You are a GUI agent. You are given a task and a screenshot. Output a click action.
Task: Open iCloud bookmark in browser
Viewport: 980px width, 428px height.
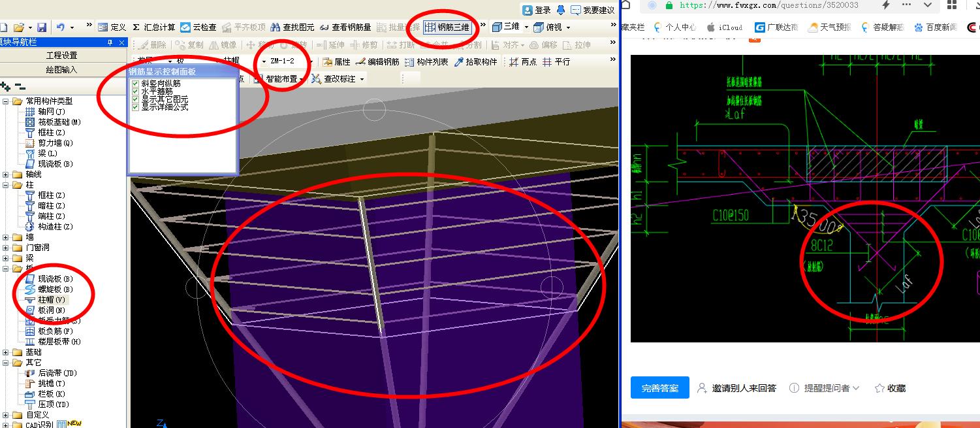click(x=724, y=27)
